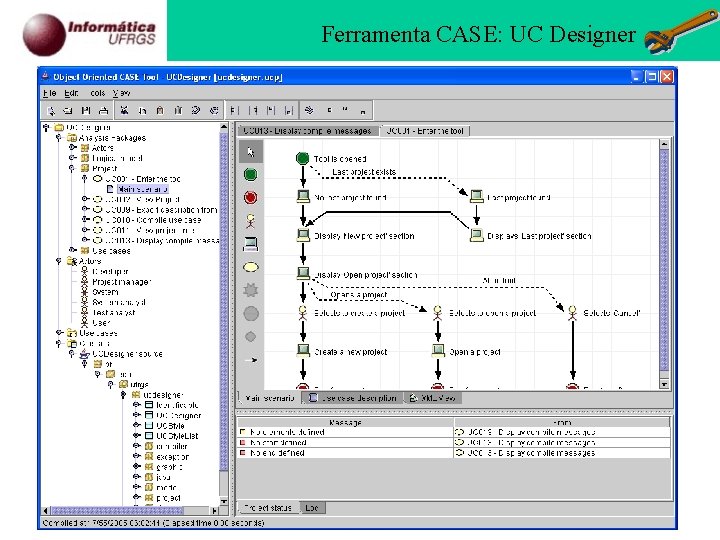
Task: Select the small gray circle palette tool
Action: (x=251, y=337)
